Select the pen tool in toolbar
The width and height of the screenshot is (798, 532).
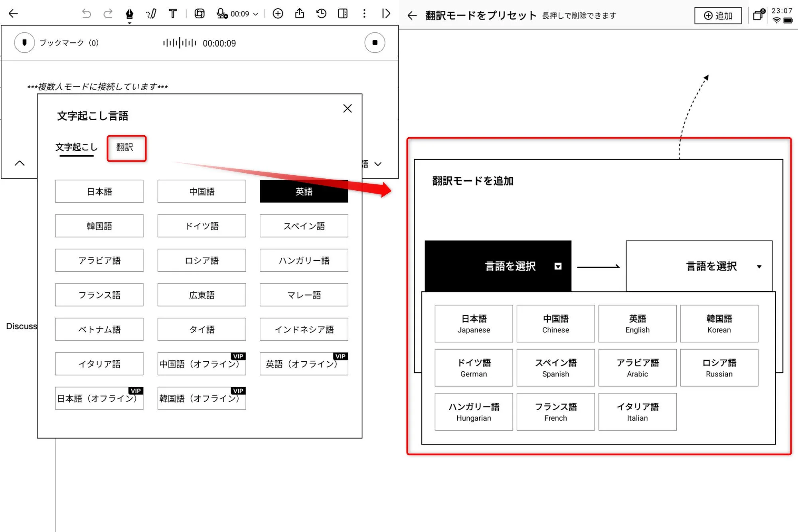[129, 14]
